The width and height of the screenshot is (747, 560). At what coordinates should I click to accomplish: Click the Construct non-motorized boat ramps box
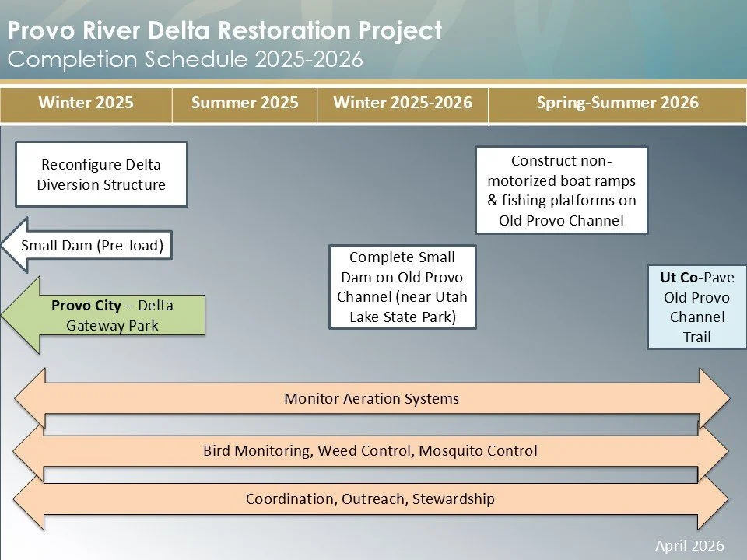pyautogui.click(x=561, y=191)
